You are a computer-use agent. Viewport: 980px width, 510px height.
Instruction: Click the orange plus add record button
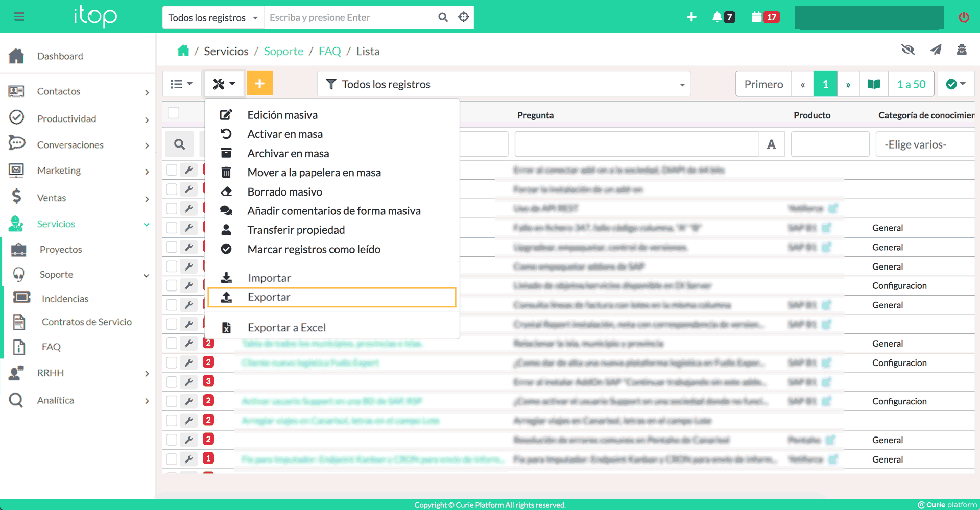pyautogui.click(x=259, y=84)
